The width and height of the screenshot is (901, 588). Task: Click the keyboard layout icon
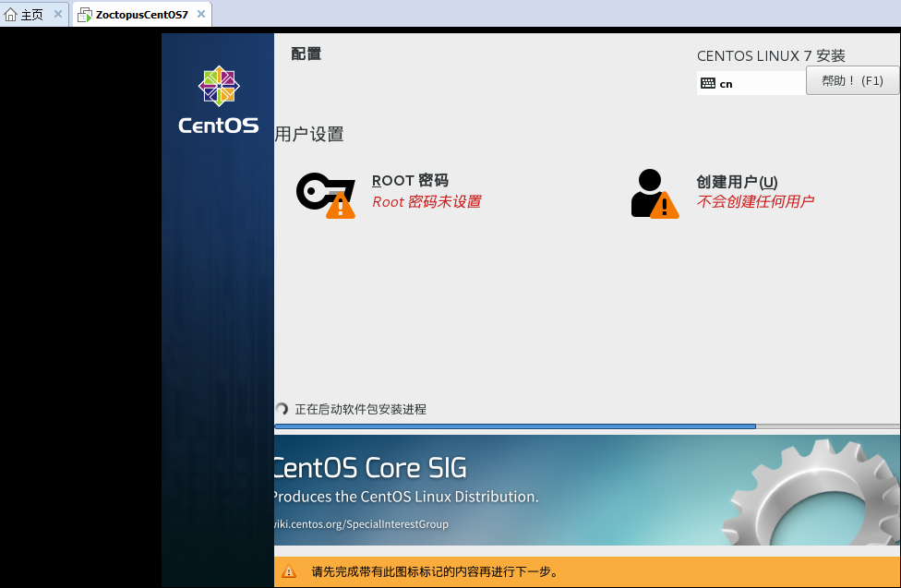[708, 83]
